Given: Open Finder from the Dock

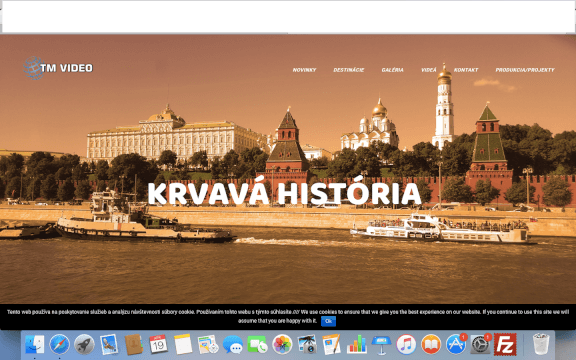Looking at the screenshot, I should click(x=35, y=345).
